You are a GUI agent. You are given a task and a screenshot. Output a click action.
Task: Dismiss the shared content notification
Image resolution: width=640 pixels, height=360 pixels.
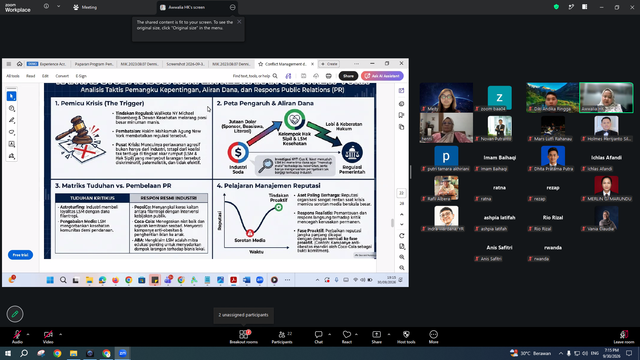tap(239, 22)
